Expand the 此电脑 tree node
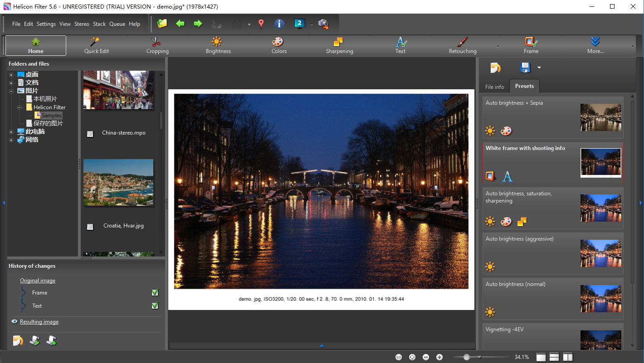 [x=11, y=132]
